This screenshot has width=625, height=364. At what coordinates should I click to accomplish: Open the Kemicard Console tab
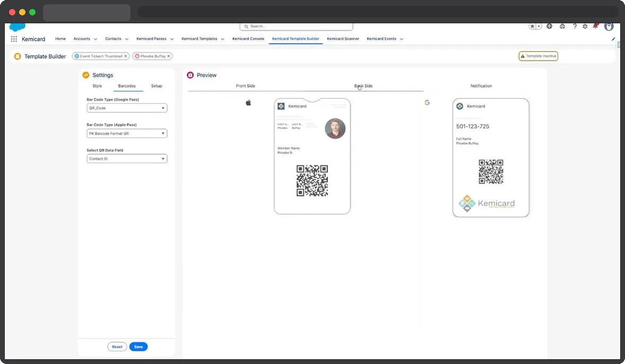pyautogui.click(x=248, y=39)
